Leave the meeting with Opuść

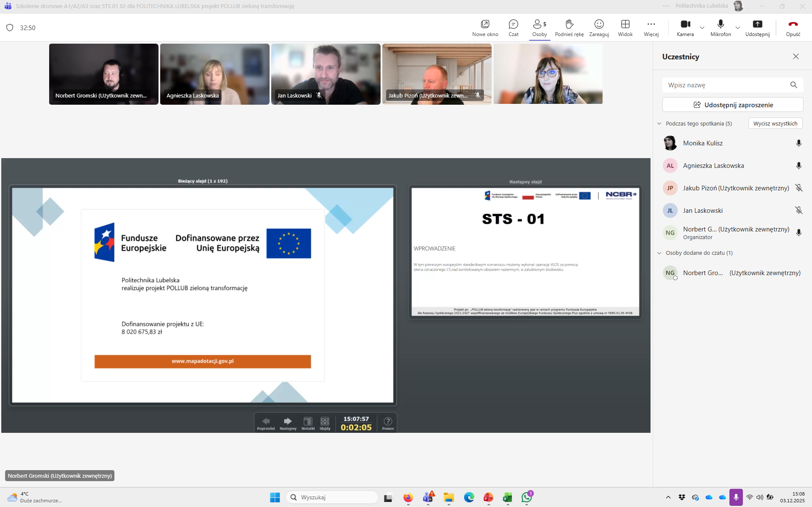click(793, 28)
